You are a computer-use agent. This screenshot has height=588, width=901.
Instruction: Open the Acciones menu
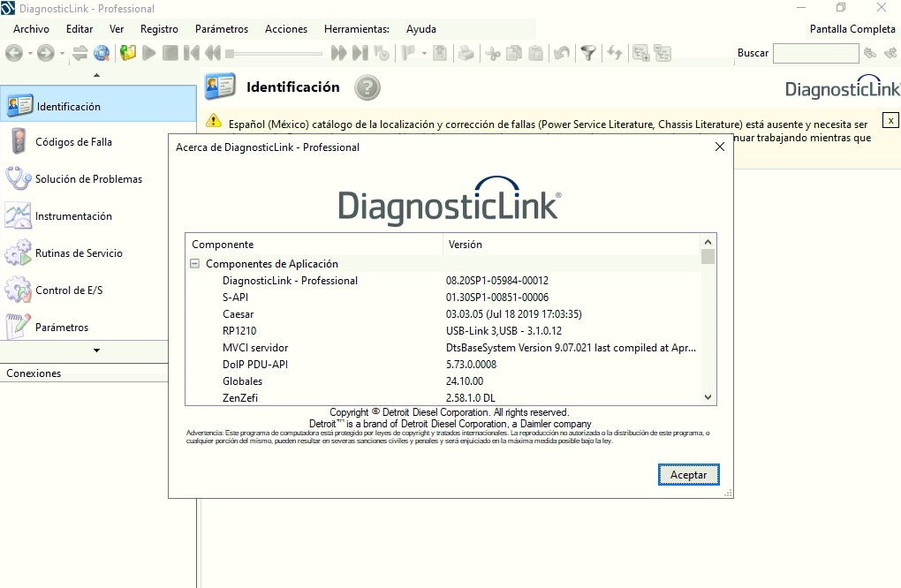click(x=286, y=29)
